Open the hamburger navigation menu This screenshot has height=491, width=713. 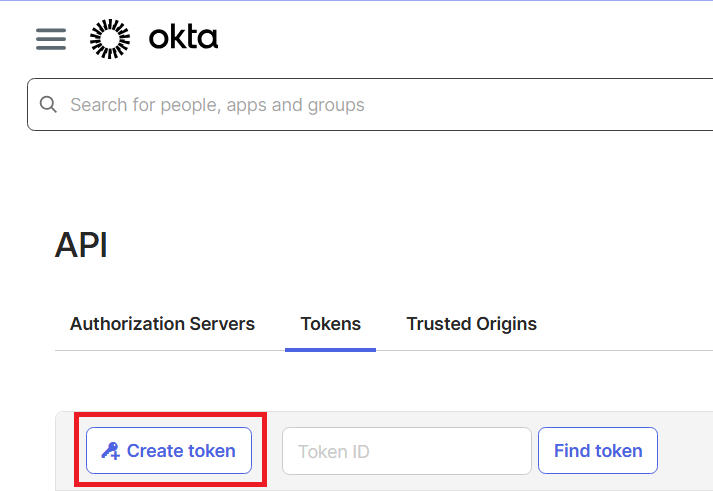pos(51,39)
